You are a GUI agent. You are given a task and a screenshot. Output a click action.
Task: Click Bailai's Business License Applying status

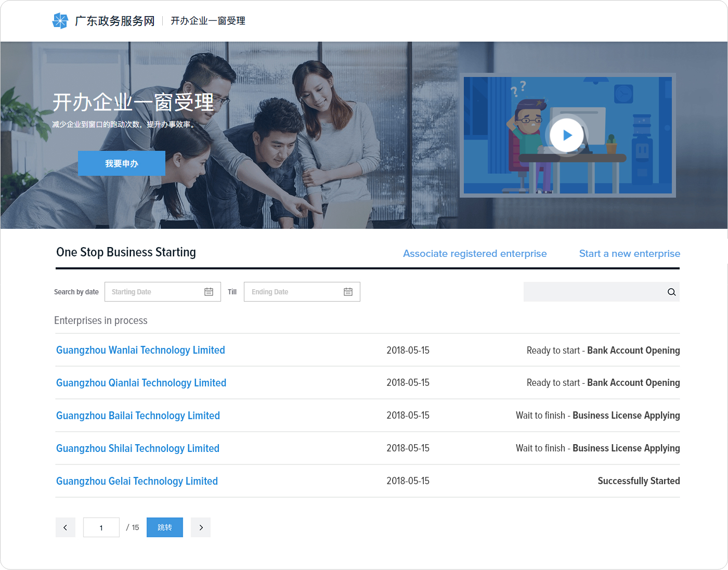(626, 416)
